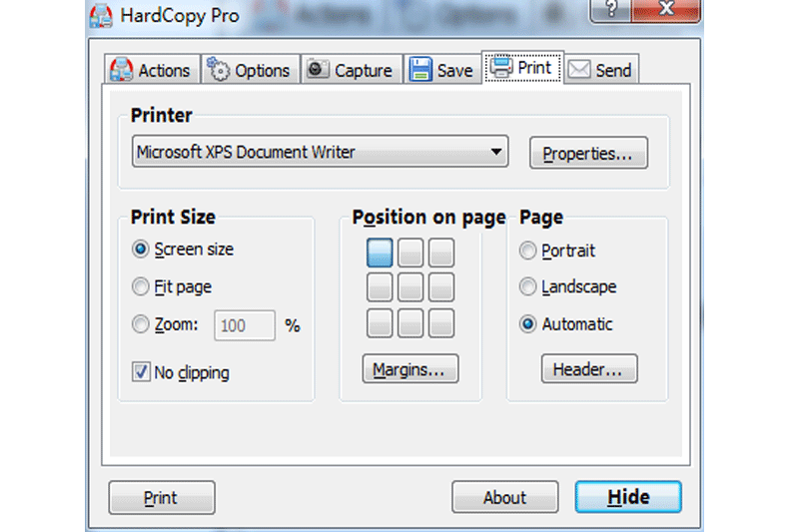Set position to center cell

coord(410,287)
